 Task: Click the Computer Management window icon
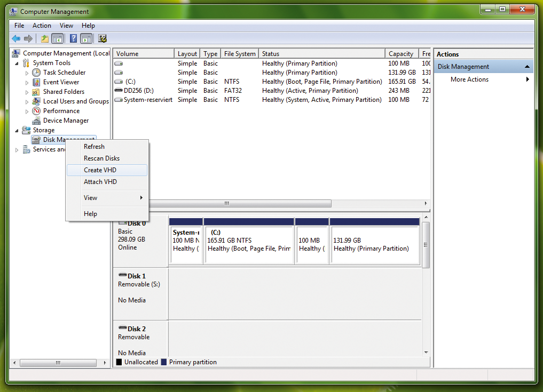tap(12, 11)
